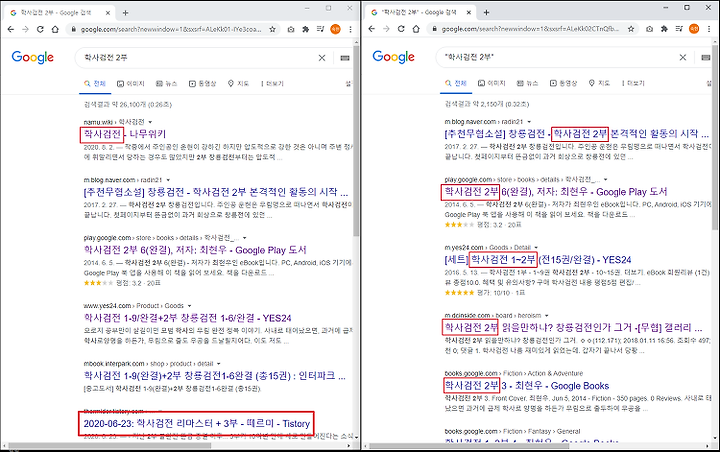
Task: Open [세트] 학사검전 1~2부 YES24 result
Action: 538,260
